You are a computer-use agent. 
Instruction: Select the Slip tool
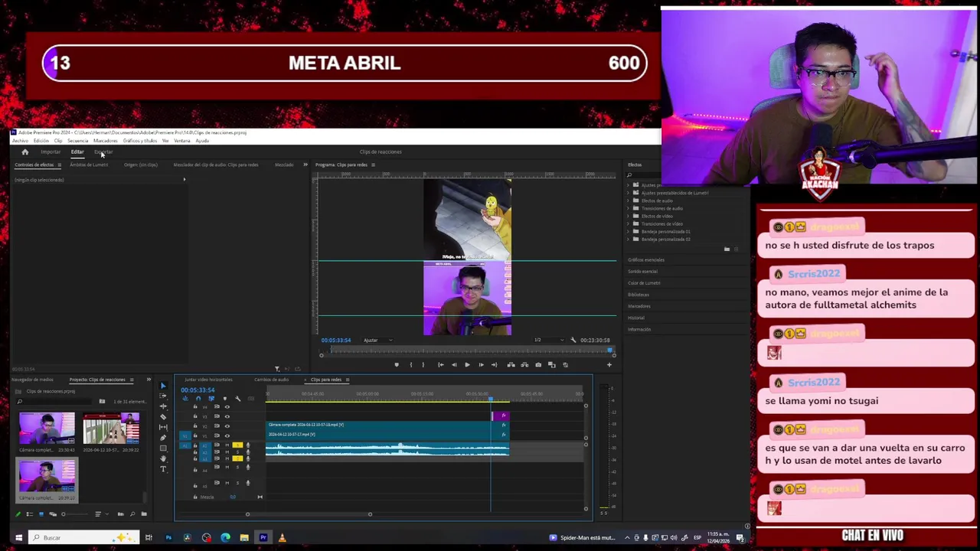163,428
